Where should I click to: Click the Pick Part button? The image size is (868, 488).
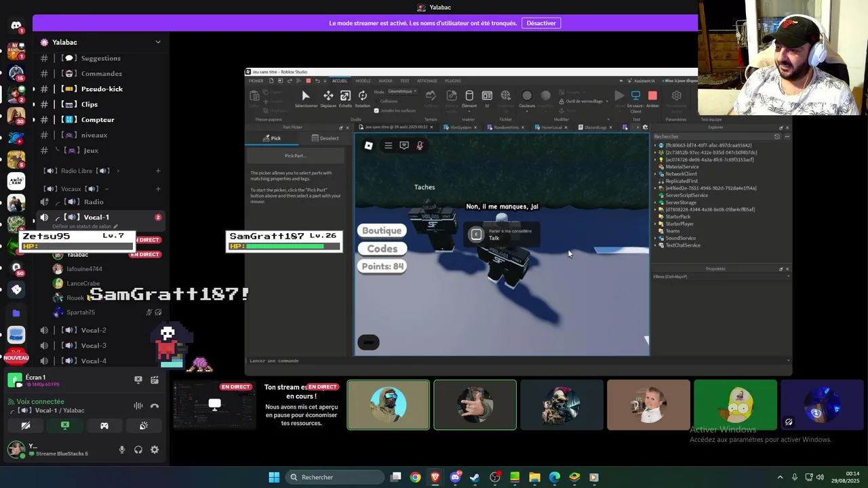[x=295, y=156]
